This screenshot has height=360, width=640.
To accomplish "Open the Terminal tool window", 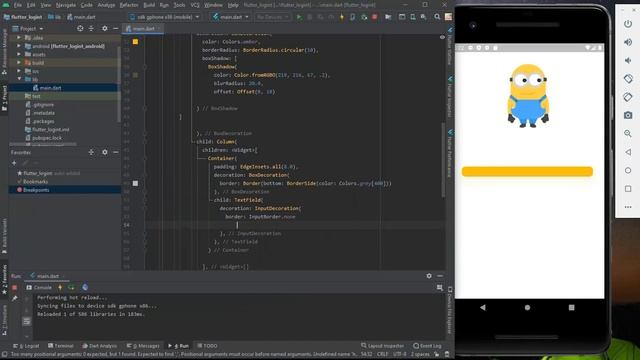I will tap(60, 346).
